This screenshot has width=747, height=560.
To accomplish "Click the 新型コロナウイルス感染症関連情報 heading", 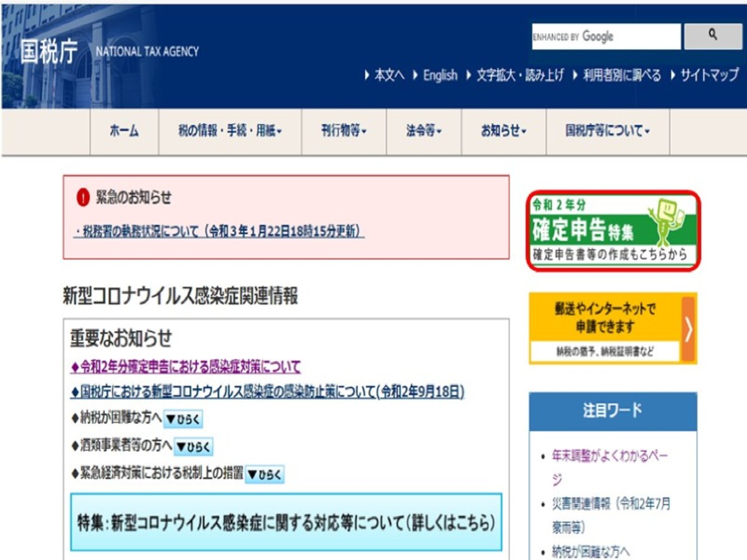I will pos(180,296).
